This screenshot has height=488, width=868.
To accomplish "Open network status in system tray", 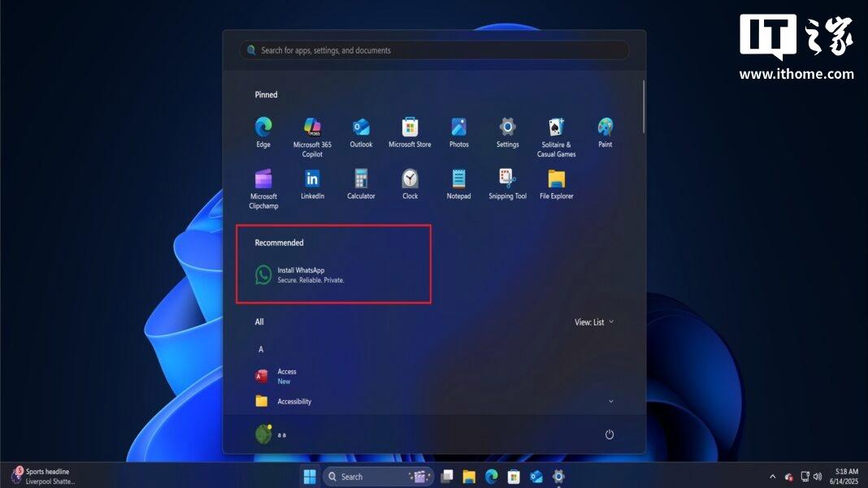I will (x=805, y=477).
